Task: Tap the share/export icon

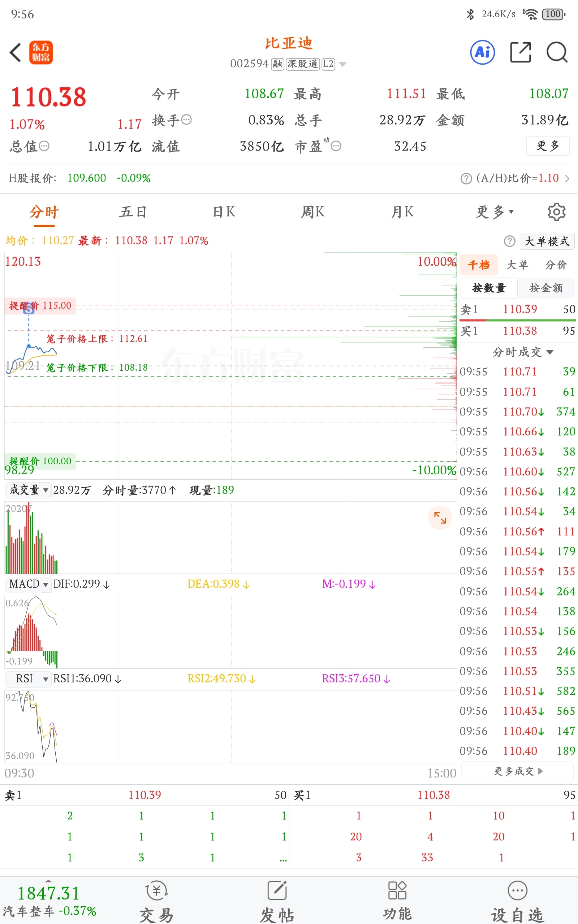Action: point(521,52)
